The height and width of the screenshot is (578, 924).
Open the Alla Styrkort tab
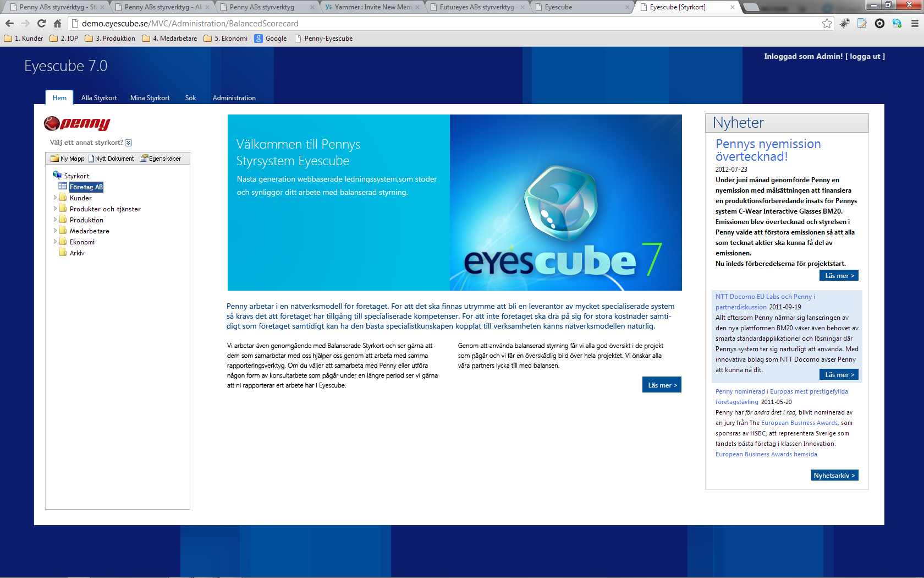tap(99, 97)
